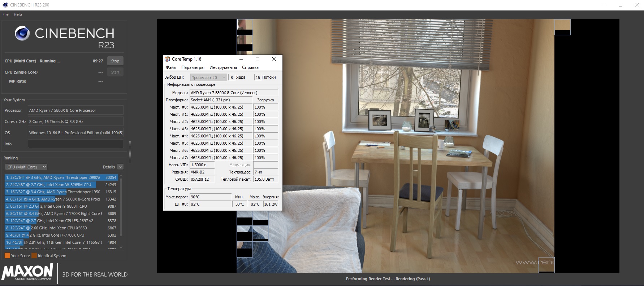Screen dimensions: 644x286
Task: Click the 161.2W energy value
Action: pyautogui.click(x=271, y=204)
